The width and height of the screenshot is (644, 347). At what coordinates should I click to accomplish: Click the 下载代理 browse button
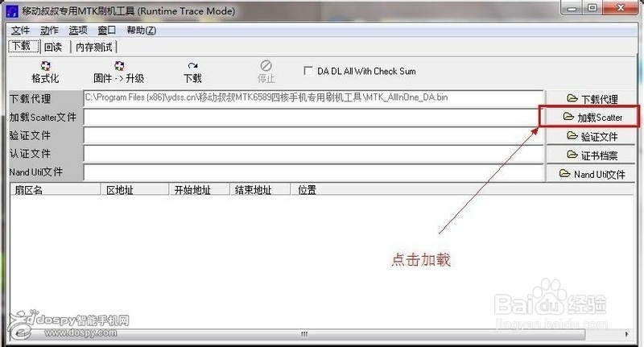[592, 99]
